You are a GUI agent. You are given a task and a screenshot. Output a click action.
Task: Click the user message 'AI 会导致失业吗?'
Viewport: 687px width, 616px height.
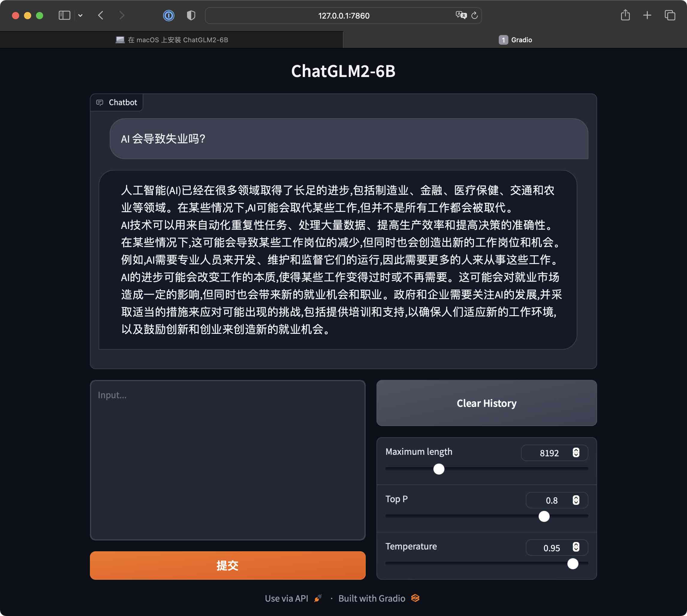coord(349,139)
